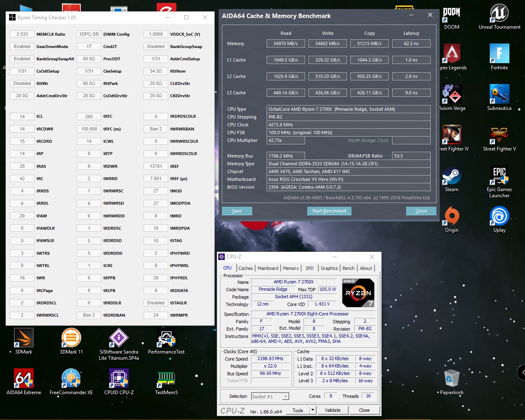Click the MEMCLK Ratio value 3 533
This screenshot has width=525, height=420.
22,34
